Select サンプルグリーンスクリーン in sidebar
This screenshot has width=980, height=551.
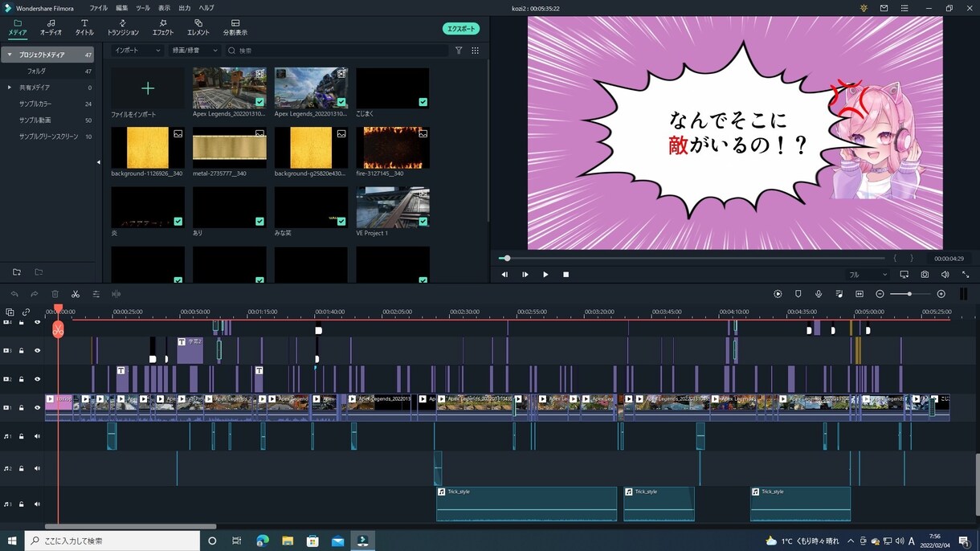point(49,137)
